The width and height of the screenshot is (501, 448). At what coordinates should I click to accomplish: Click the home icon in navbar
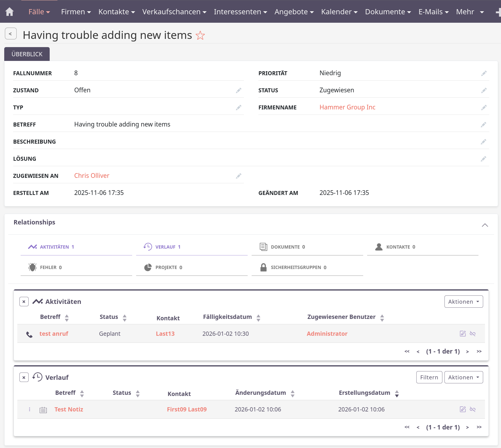click(x=9, y=11)
